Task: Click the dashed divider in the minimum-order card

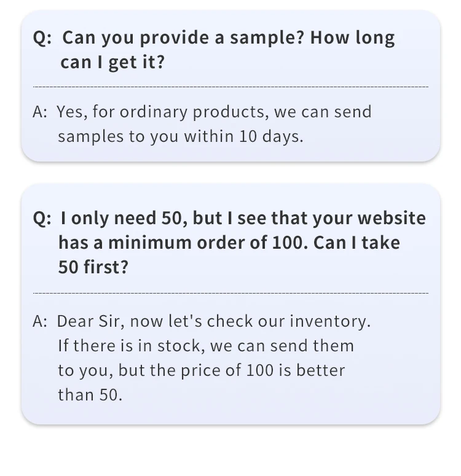Action: (x=230, y=294)
